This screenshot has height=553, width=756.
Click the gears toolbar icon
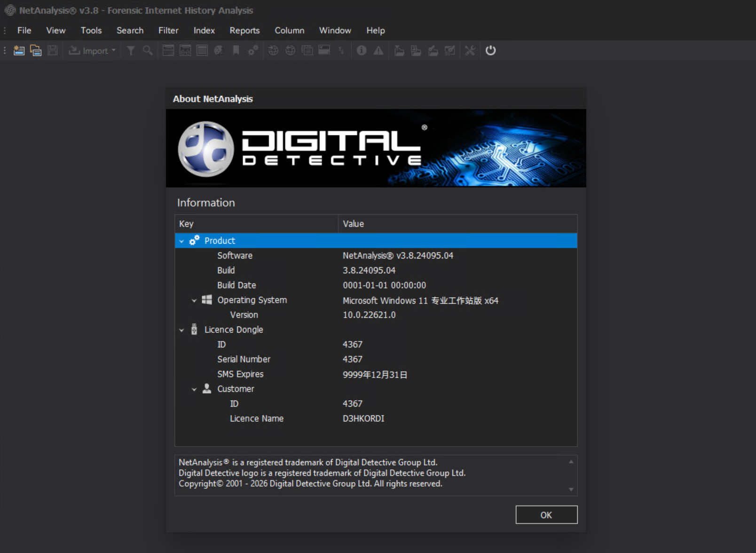(253, 50)
